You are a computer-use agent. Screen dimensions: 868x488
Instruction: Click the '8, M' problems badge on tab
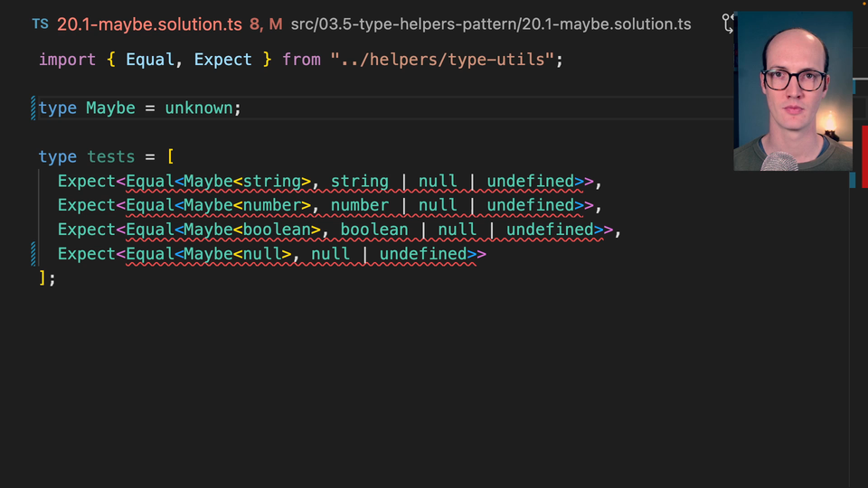pos(266,24)
